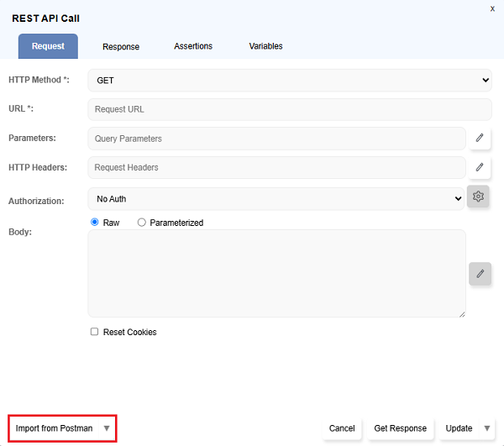The width and height of the screenshot is (504, 446).
Task: Click the Cancel button
Action: pos(342,428)
